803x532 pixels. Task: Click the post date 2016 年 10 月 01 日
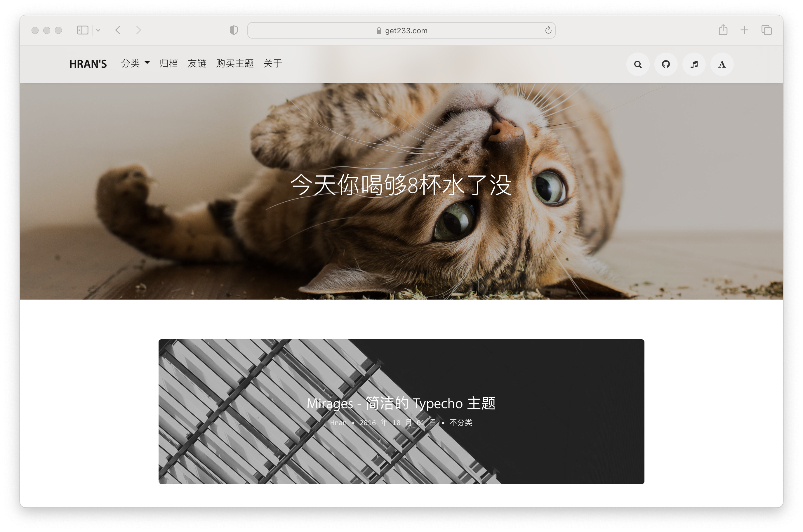coord(398,423)
